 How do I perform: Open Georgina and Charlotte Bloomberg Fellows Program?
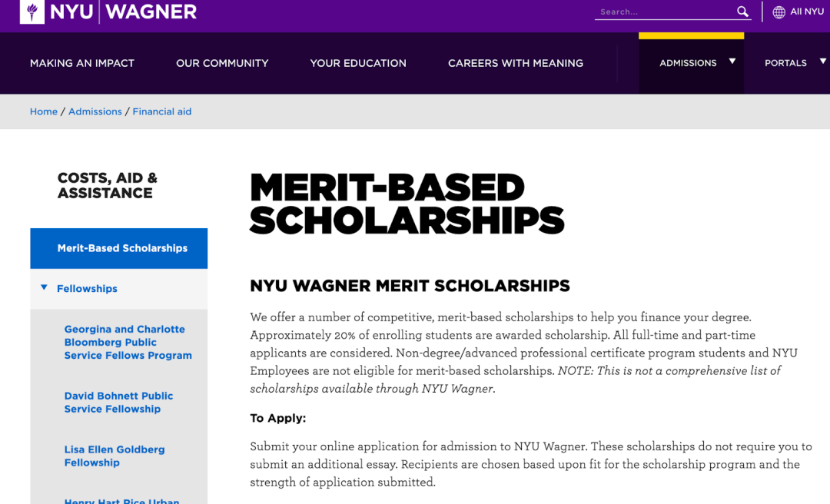point(128,342)
